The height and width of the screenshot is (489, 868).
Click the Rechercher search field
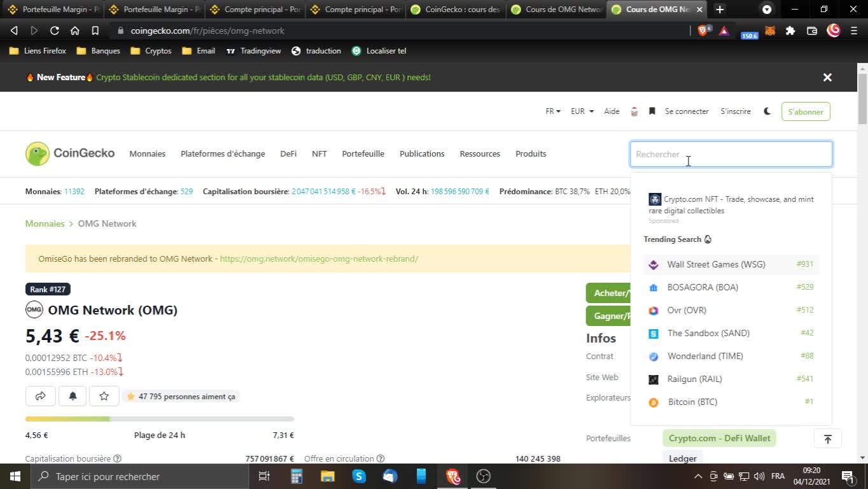[x=731, y=154]
